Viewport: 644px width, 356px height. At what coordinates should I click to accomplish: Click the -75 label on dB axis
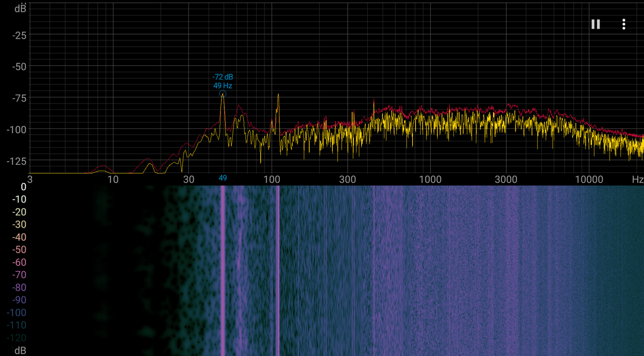tap(19, 98)
